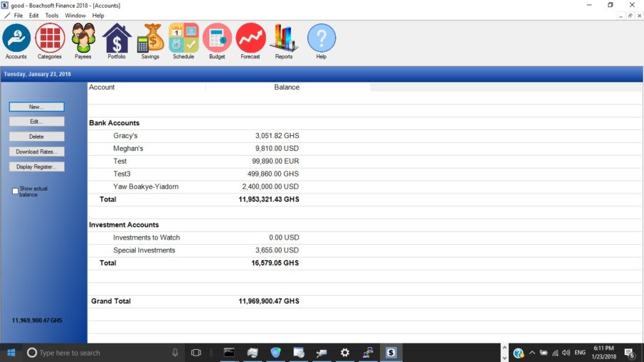Viewport: 644px width, 362px height.
Task: Enable Show actual balance checkbox
Action: [15, 191]
